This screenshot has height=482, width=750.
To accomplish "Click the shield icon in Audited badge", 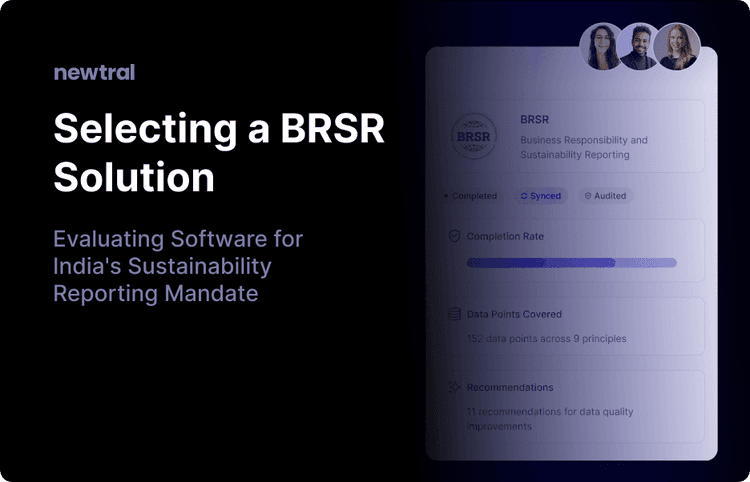I will [588, 196].
